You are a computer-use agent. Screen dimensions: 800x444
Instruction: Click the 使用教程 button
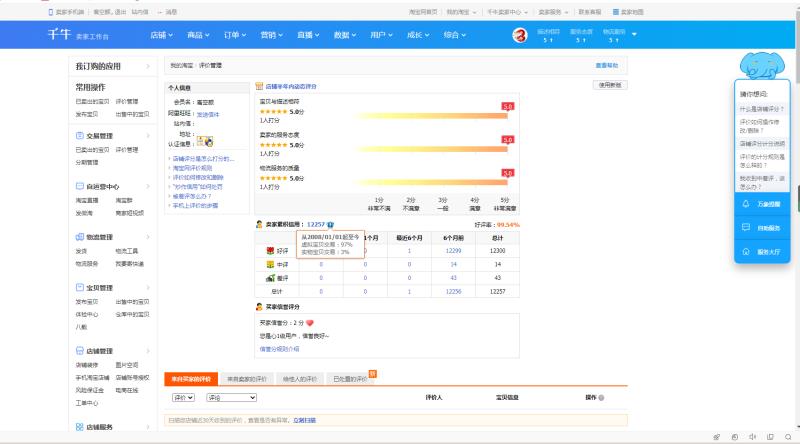(x=610, y=85)
